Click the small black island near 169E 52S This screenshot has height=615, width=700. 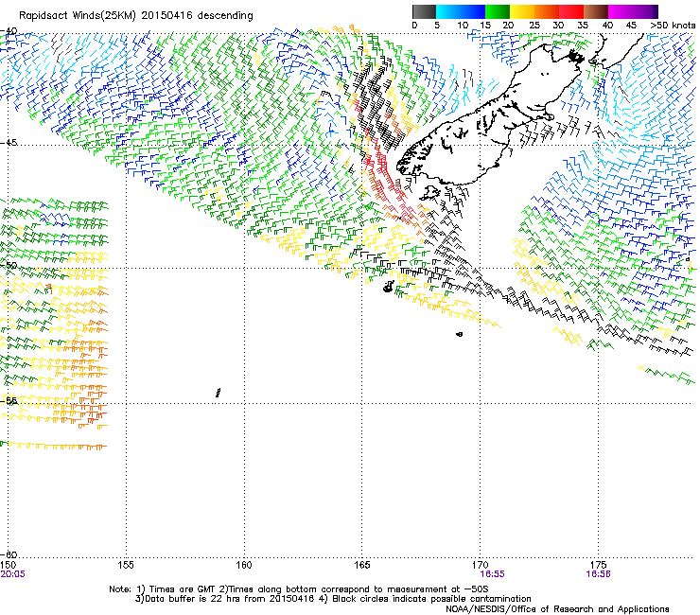coord(460,334)
